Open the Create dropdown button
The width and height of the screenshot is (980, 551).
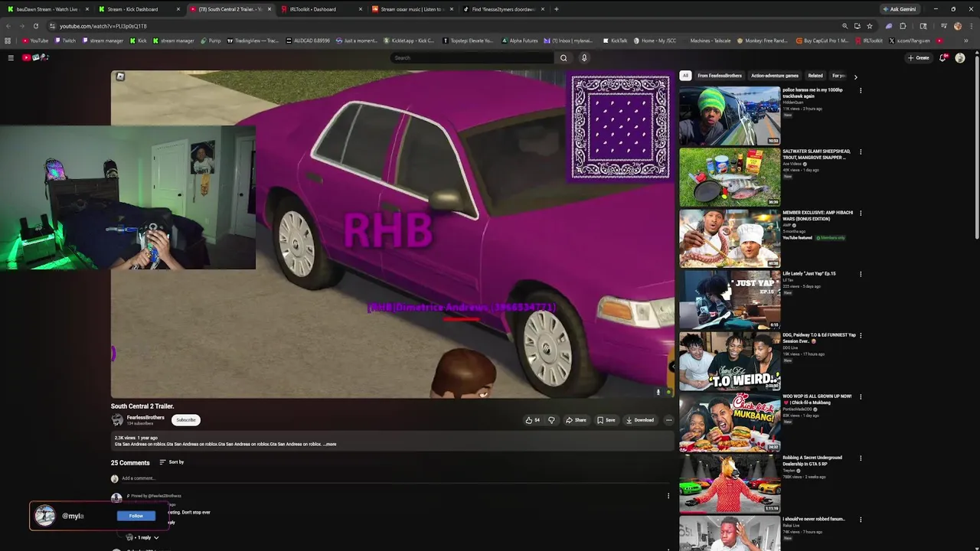(918, 57)
